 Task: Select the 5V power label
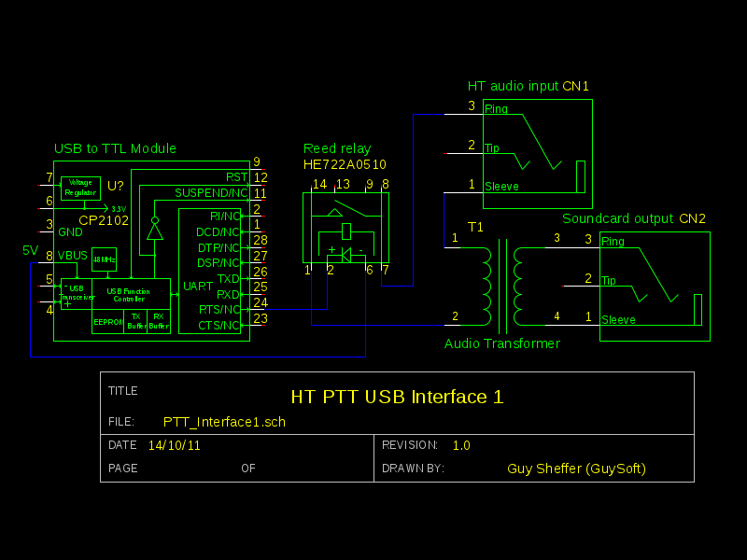tap(31, 251)
